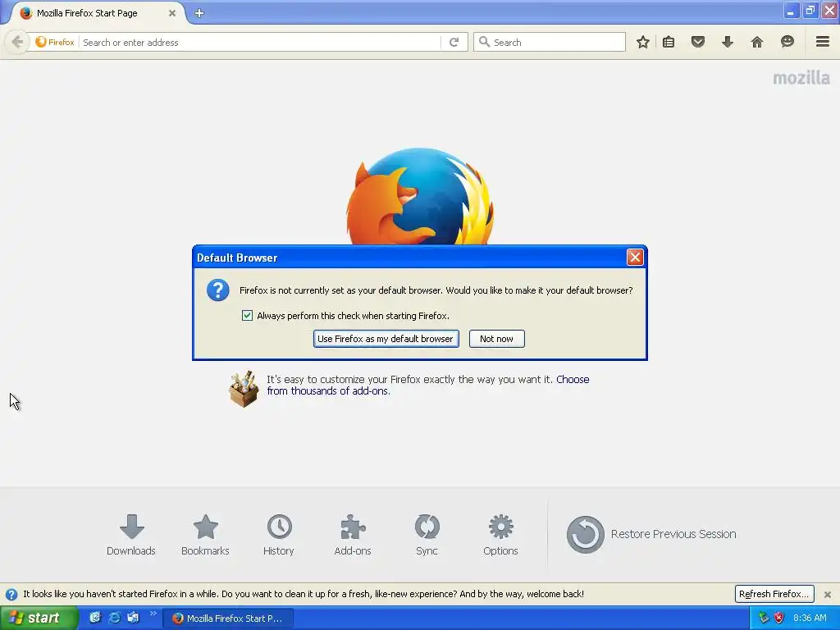Click the search magnifier icon
The image size is (840, 630).
coord(484,42)
